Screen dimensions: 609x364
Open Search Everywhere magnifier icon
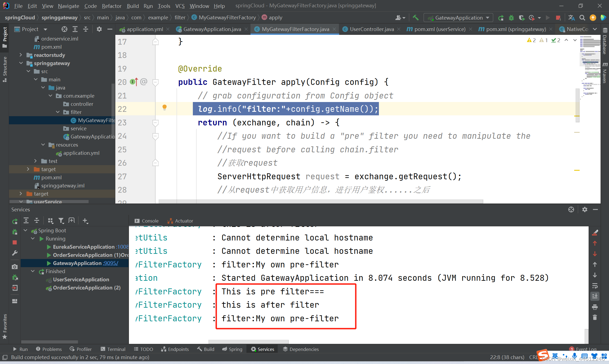click(x=582, y=18)
